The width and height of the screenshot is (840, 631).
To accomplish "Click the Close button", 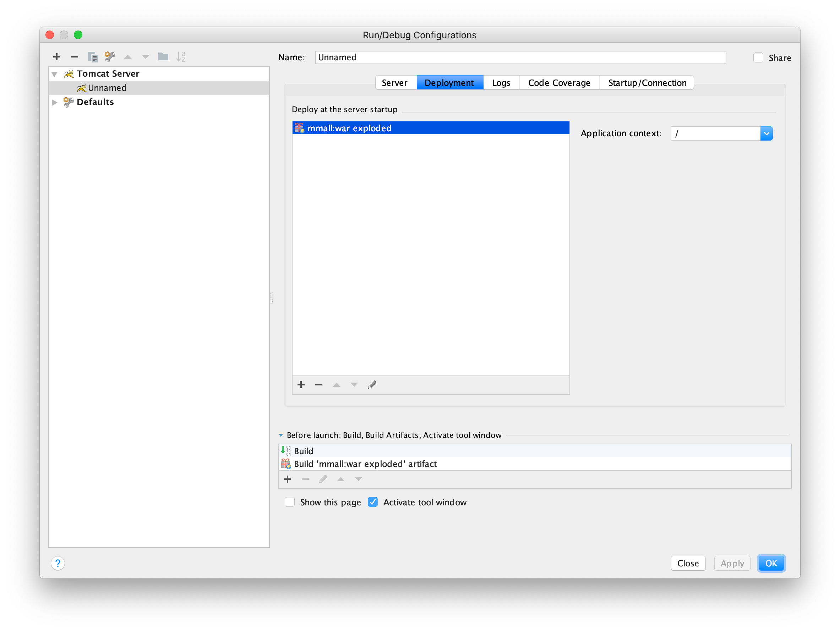I will coord(688,564).
